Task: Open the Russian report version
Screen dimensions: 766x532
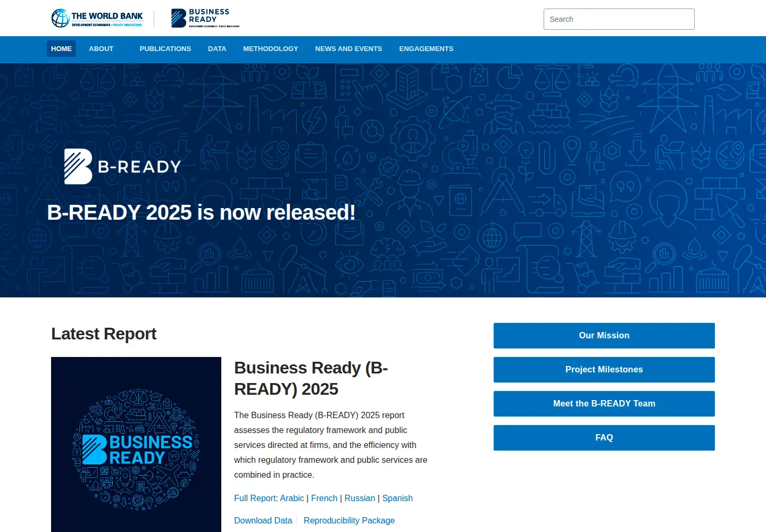Action: click(x=360, y=498)
